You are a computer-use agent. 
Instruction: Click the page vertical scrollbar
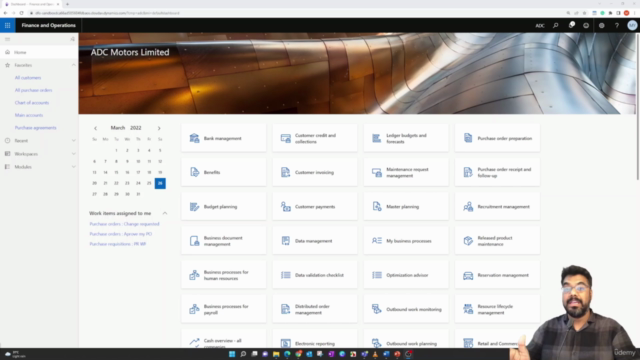tap(638, 106)
